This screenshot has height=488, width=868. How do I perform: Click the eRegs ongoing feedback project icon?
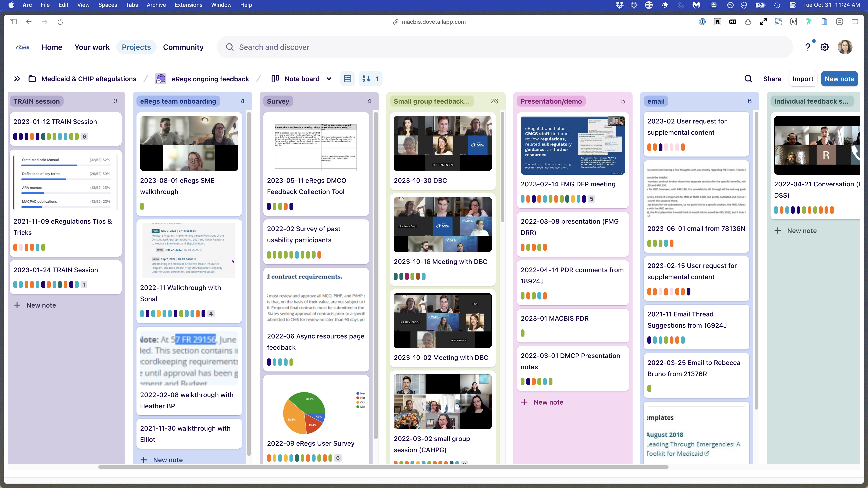[x=161, y=79]
